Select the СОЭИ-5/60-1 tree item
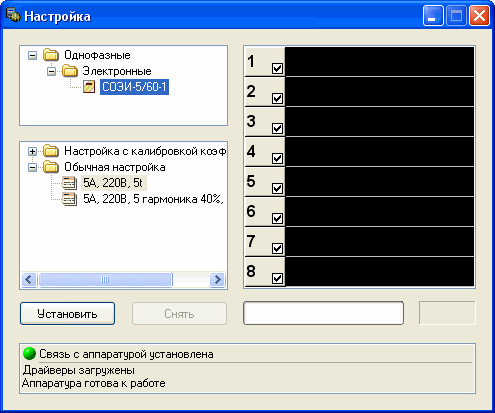 tap(134, 87)
